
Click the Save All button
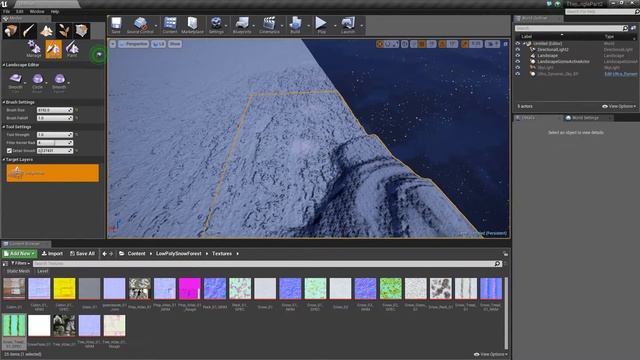click(x=82, y=253)
